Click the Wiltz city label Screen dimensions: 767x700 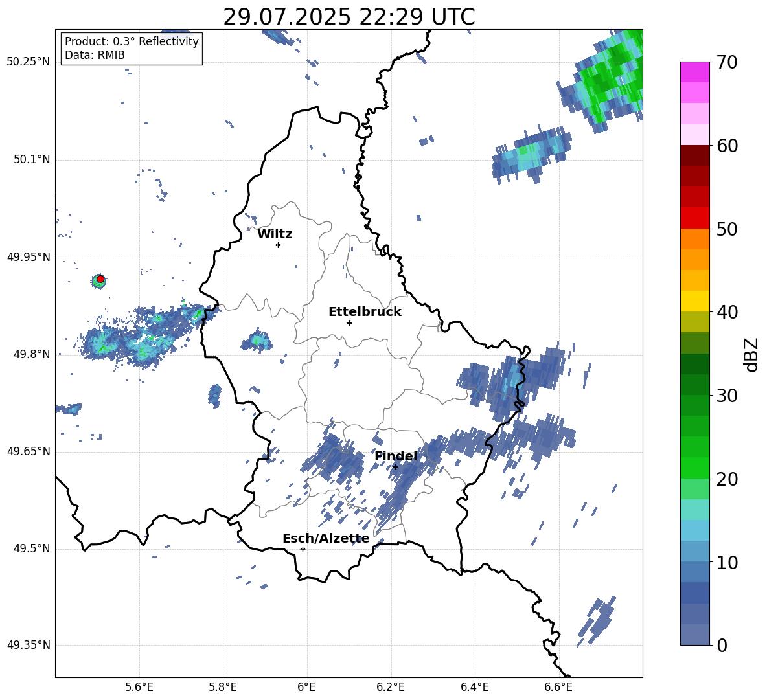(275, 234)
